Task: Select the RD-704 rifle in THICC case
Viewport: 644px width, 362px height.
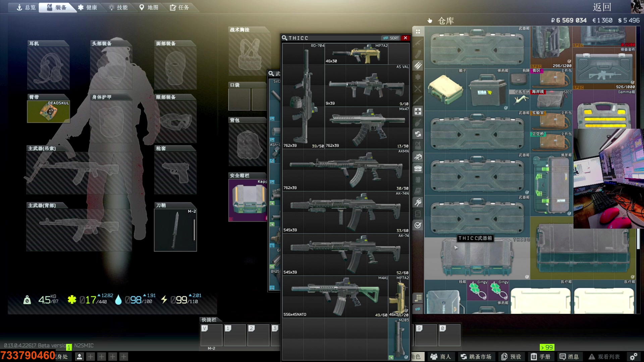Action: coord(304,96)
